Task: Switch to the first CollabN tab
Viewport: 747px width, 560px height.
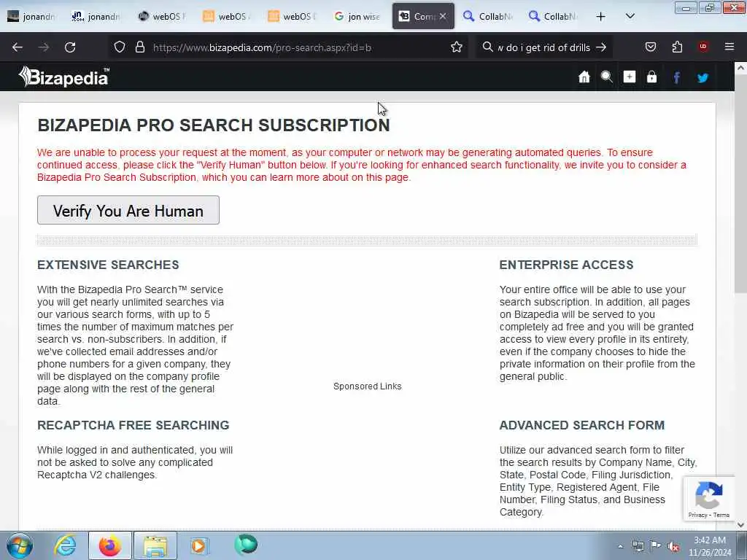Action: 488,16
